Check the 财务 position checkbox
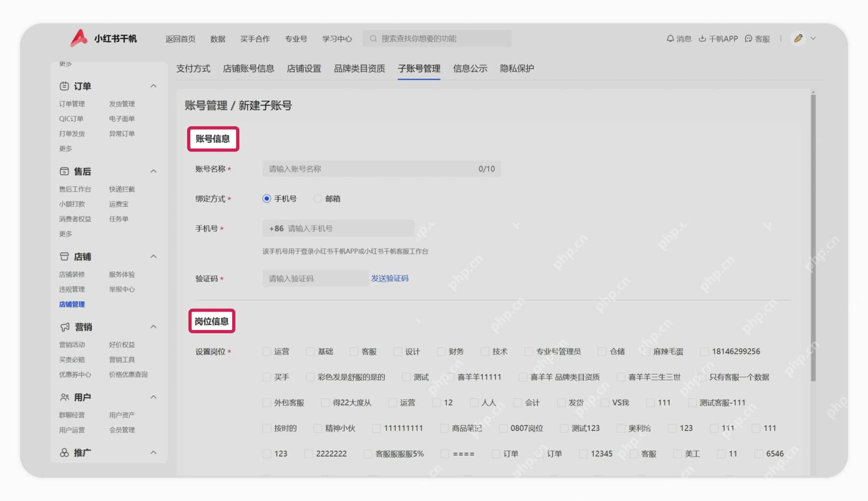868x501 pixels. point(441,352)
